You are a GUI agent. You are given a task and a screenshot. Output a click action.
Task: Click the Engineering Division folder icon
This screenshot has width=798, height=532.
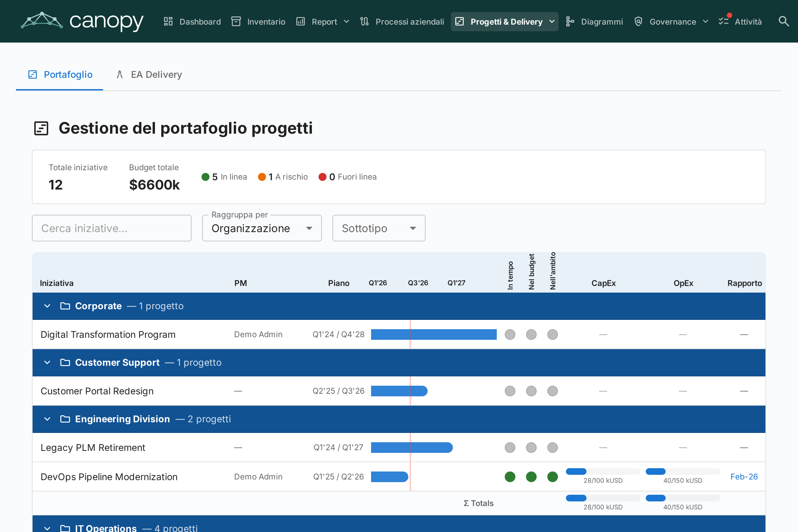tap(65, 419)
